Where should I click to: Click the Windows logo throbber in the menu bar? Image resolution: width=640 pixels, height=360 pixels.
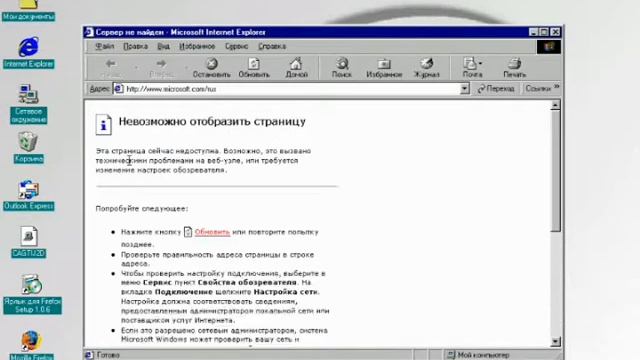[548, 47]
